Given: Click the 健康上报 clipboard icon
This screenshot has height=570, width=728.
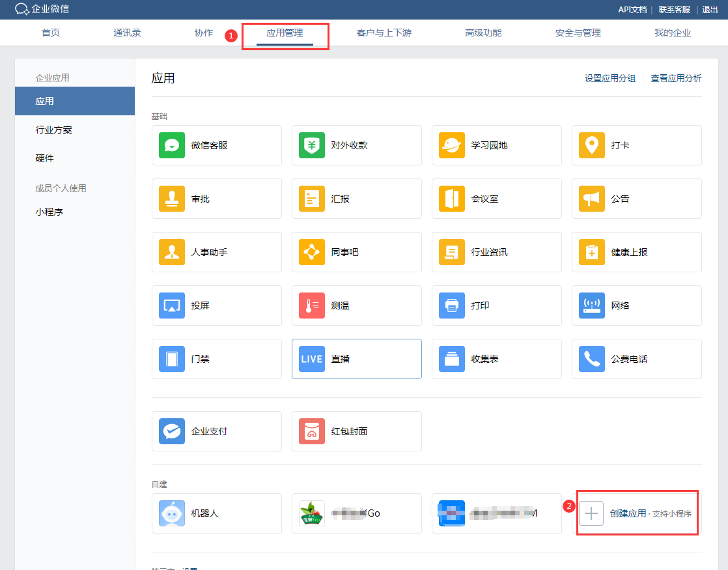Looking at the screenshot, I should tap(592, 252).
